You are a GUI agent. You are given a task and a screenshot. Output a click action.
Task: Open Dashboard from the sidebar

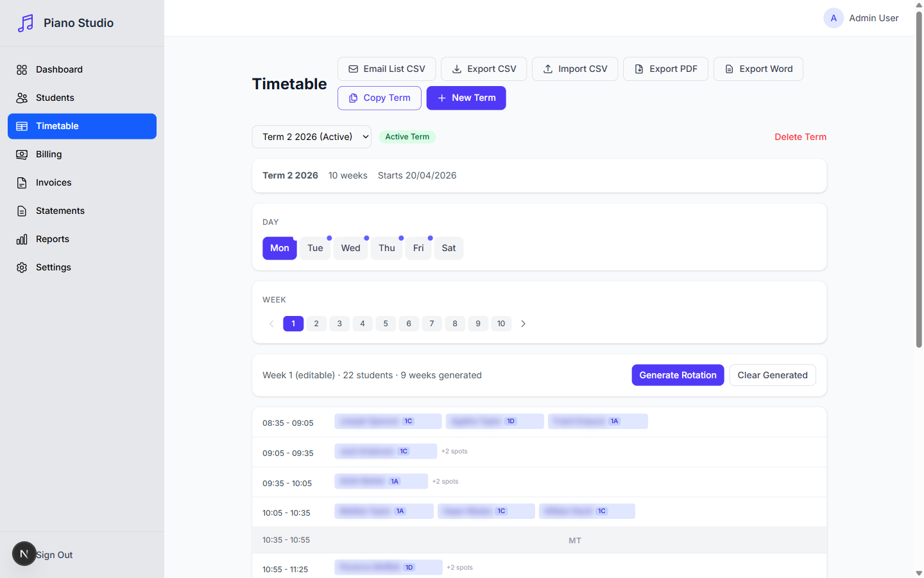click(x=82, y=69)
